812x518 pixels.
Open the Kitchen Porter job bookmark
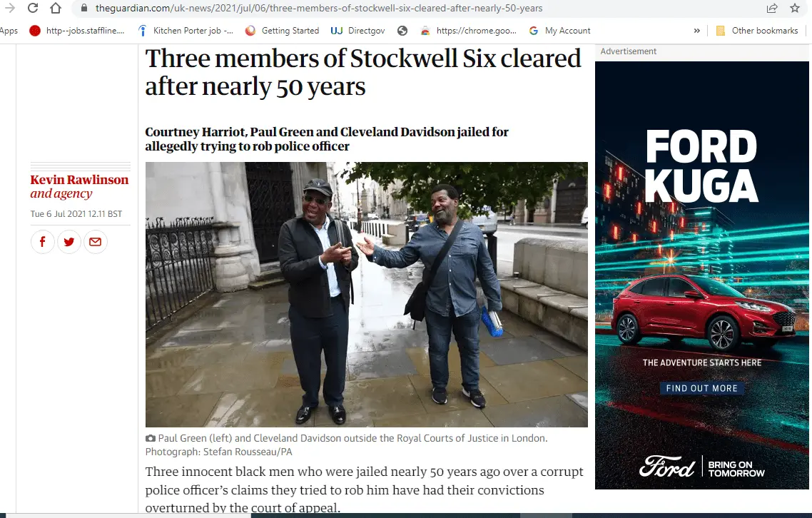click(x=186, y=31)
